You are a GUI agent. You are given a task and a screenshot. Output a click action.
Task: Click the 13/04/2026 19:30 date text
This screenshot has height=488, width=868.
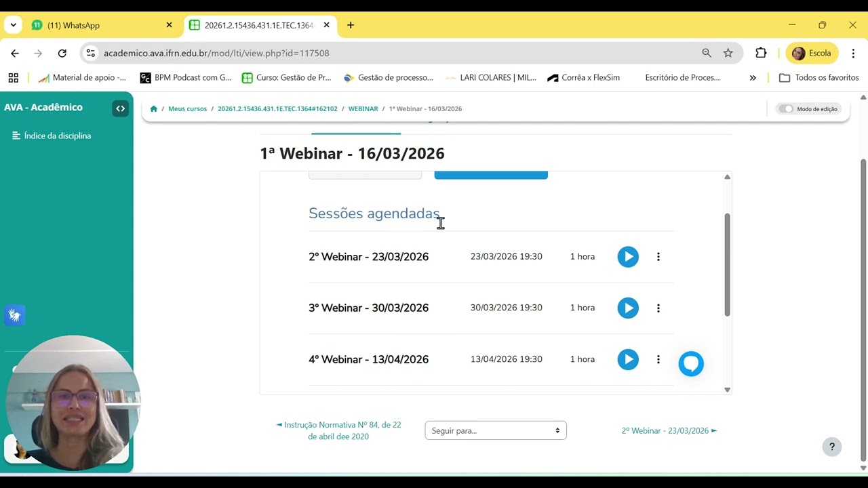point(507,359)
